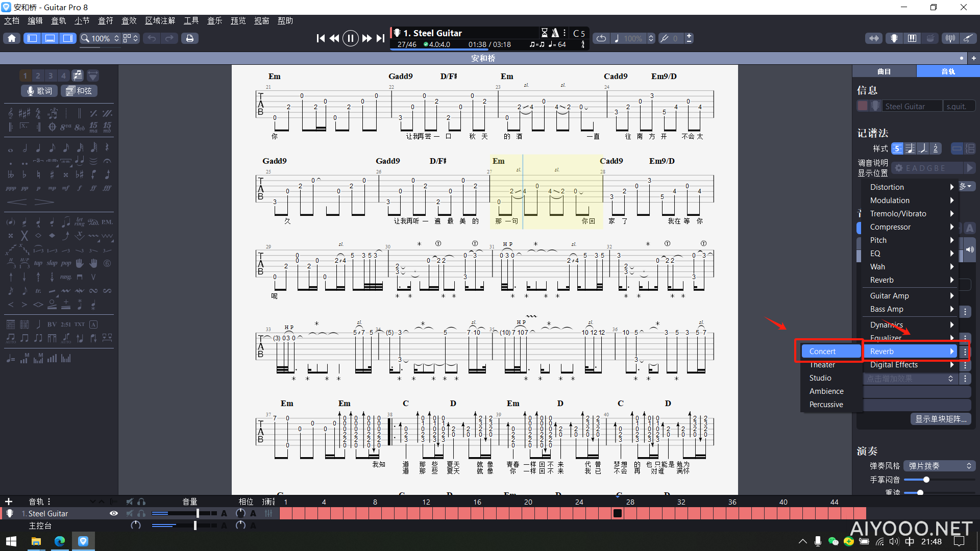Toggle the count-in hourglass
The image size is (980, 551).
pyautogui.click(x=545, y=33)
